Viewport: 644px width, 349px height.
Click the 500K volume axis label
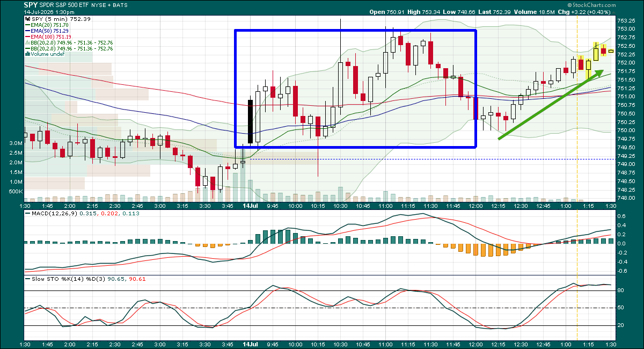(x=16, y=192)
